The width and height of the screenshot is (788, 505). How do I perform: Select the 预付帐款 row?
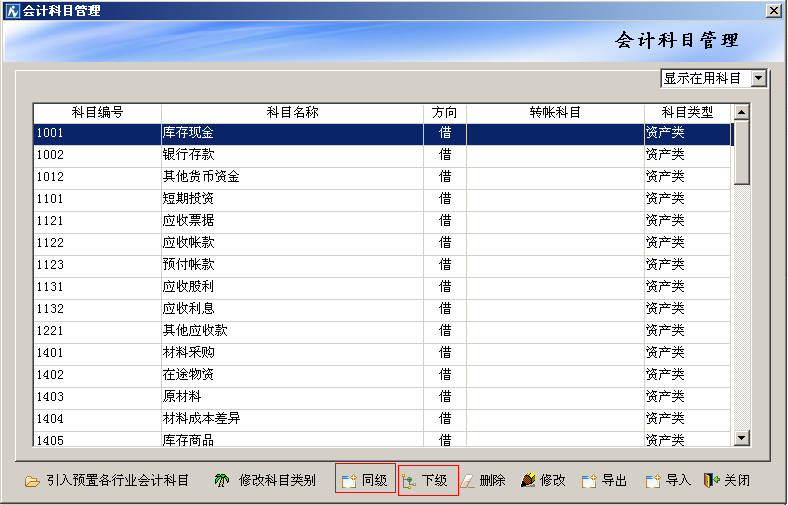[382, 265]
